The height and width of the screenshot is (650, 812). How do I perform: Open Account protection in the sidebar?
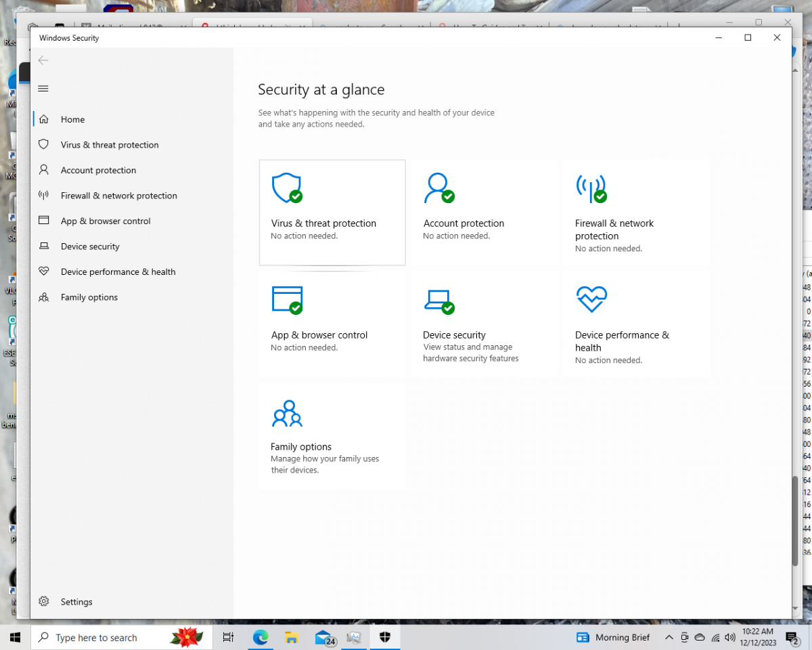coord(132,170)
